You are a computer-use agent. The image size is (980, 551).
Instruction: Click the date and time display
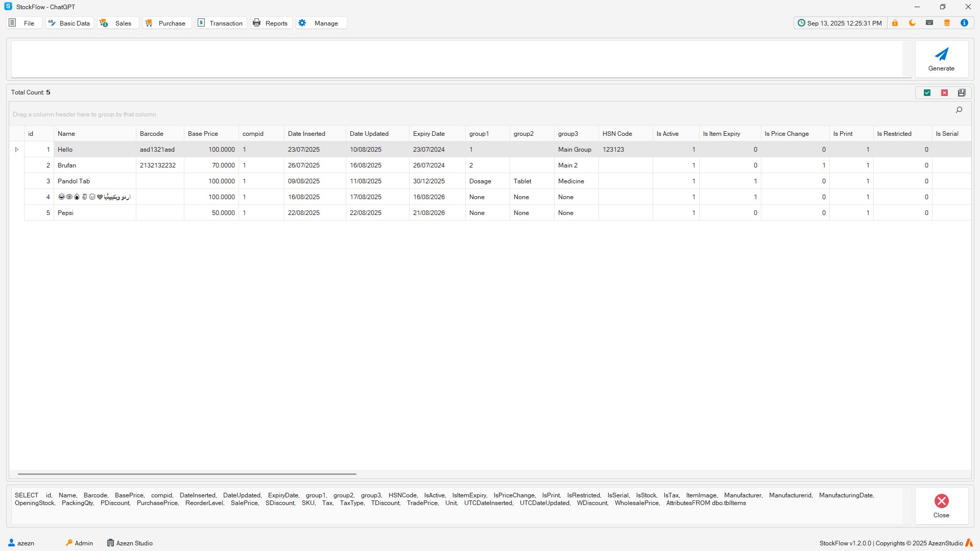(840, 23)
